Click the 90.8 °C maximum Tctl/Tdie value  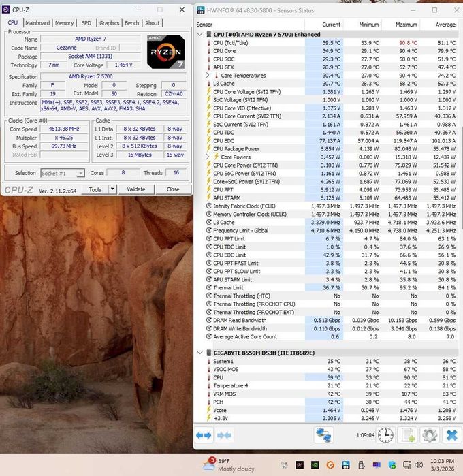(x=408, y=43)
